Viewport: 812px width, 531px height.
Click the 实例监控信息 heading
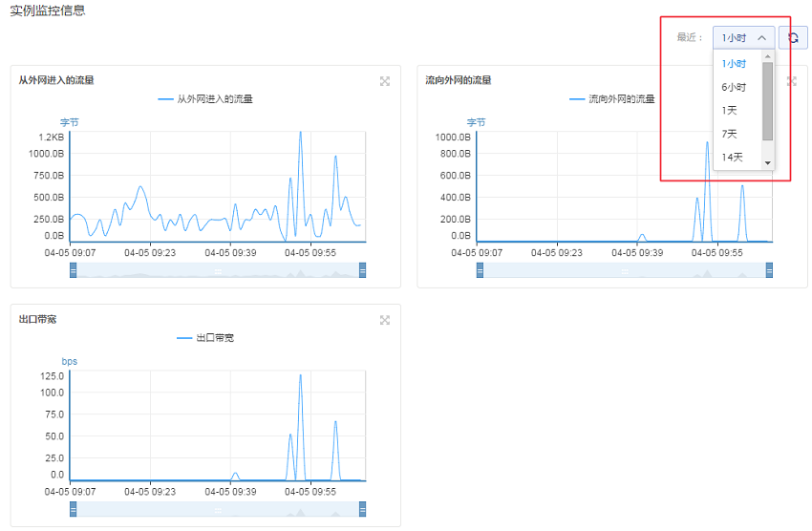click(x=48, y=11)
